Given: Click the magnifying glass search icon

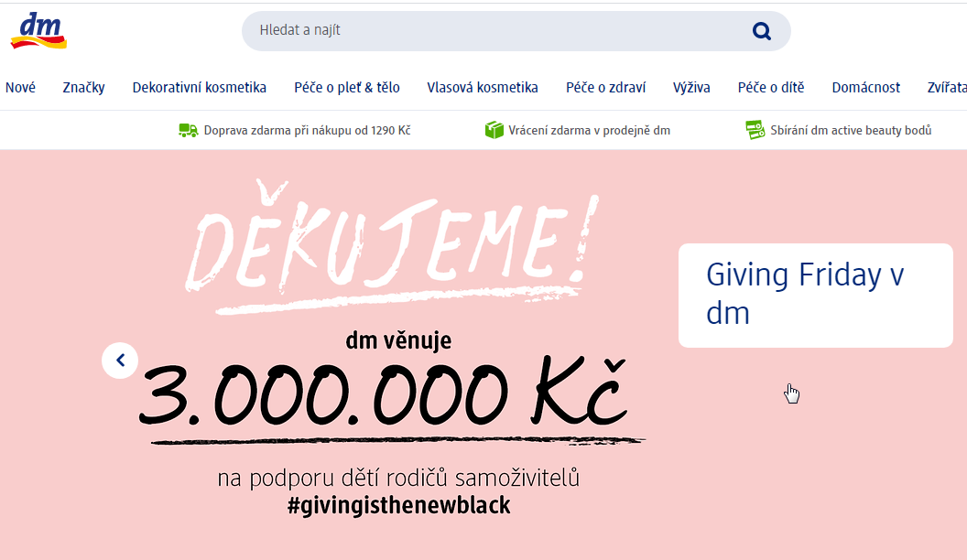Looking at the screenshot, I should click(762, 31).
